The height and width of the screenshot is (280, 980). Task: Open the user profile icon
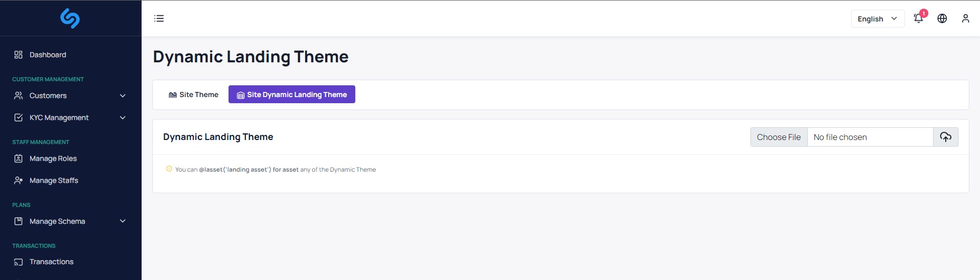pyautogui.click(x=965, y=18)
